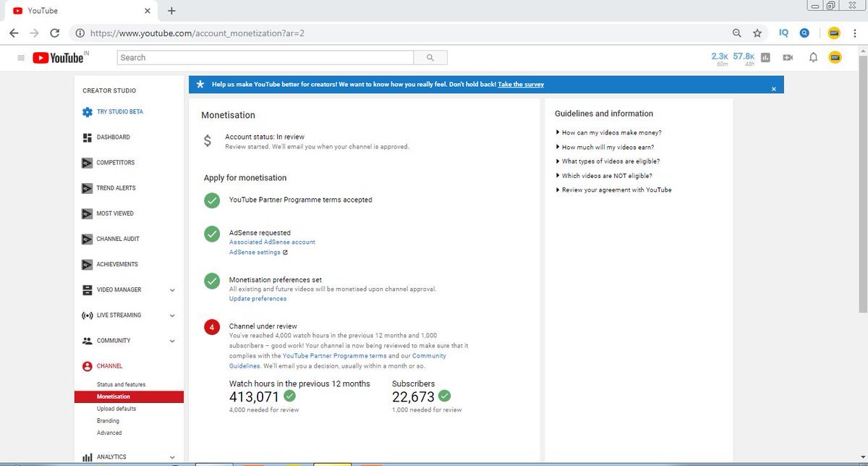Open the upload video camera icon
This screenshot has height=466, width=868.
point(788,57)
